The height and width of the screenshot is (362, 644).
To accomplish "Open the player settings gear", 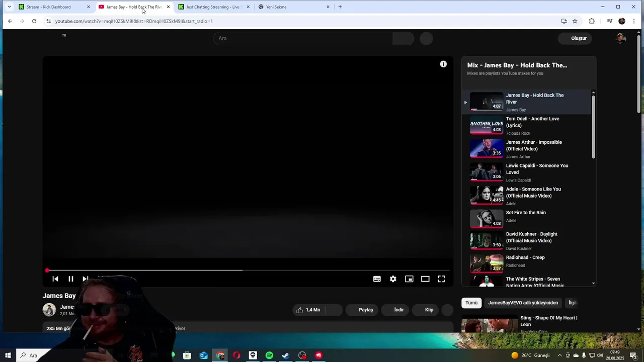I will [x=393, y=279].
